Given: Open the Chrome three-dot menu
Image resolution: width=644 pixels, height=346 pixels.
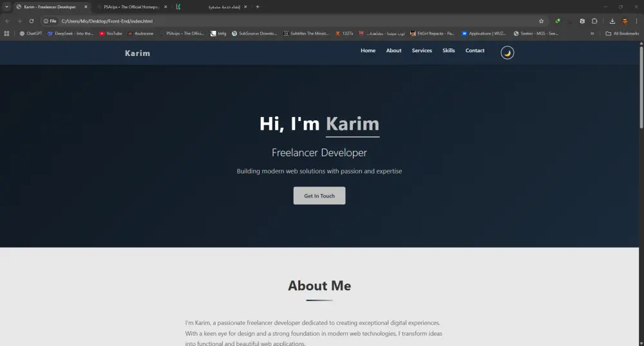Looking at the screenshot, I should (x=637, y=21).
